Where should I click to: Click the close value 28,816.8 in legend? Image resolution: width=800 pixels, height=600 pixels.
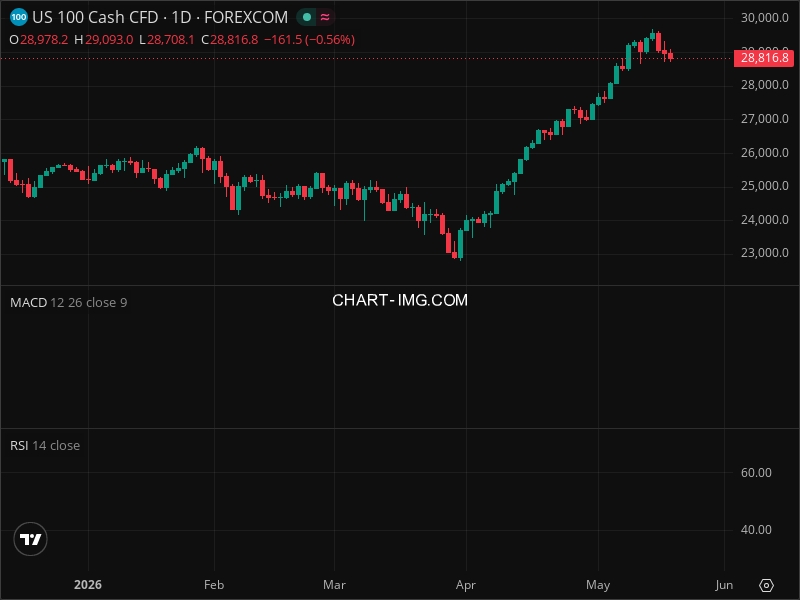click(x=234, y=40)
